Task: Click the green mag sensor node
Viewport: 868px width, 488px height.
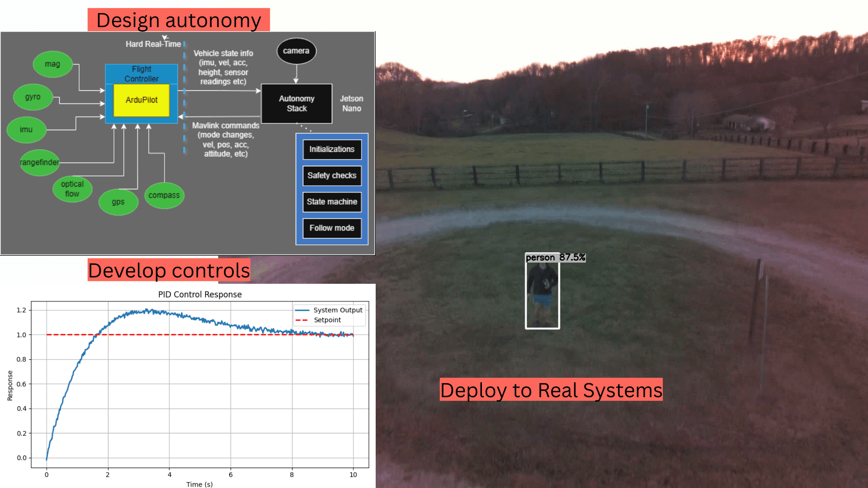Action: [52, 64]
